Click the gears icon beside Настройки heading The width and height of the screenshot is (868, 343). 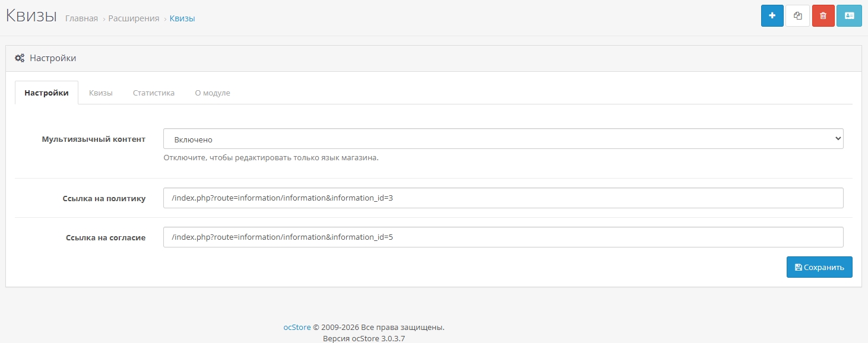pos(20,58)
